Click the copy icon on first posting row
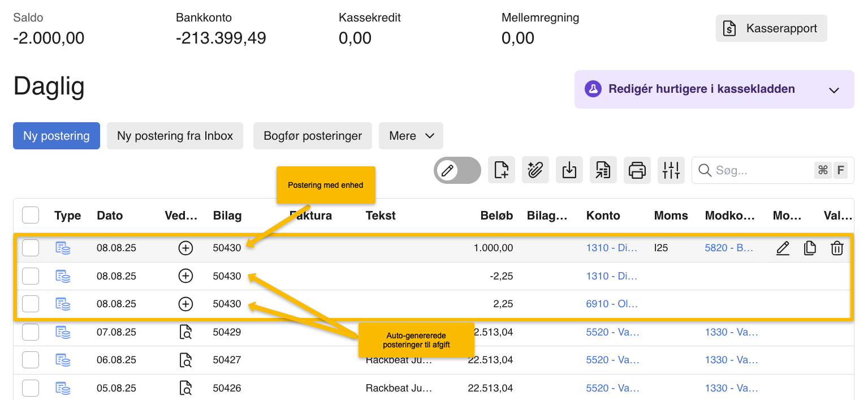The width and height of the screenshot is (868, 400). click(810, 248)
